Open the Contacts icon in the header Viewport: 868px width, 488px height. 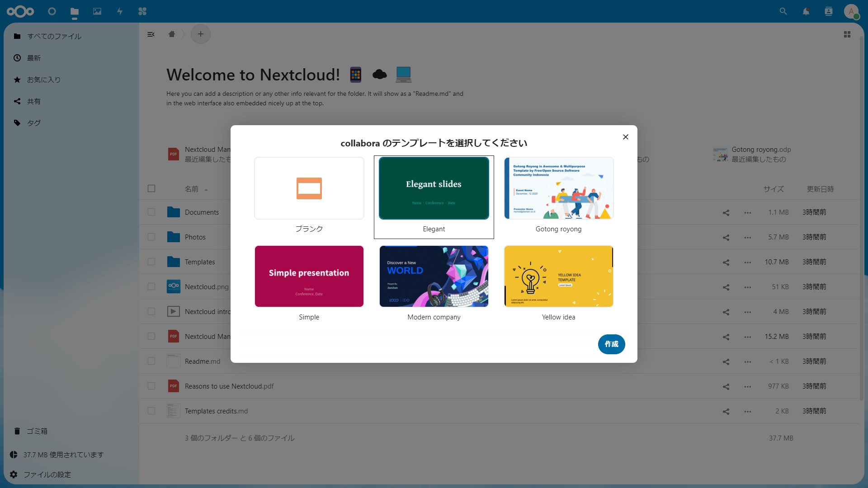(828, 11)
